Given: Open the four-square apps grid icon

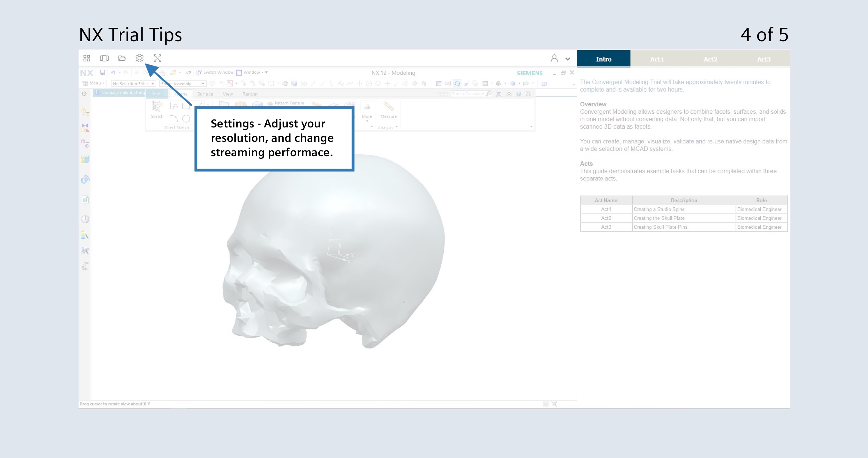Looking at the screenshot, I should coord(87,58).
